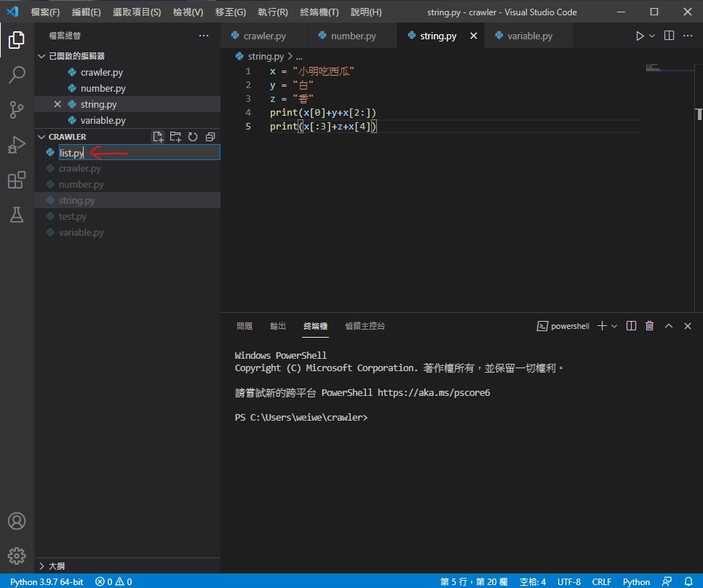703x588 pixels.
Task: Open the Help menu
Action: click(366, 12)
